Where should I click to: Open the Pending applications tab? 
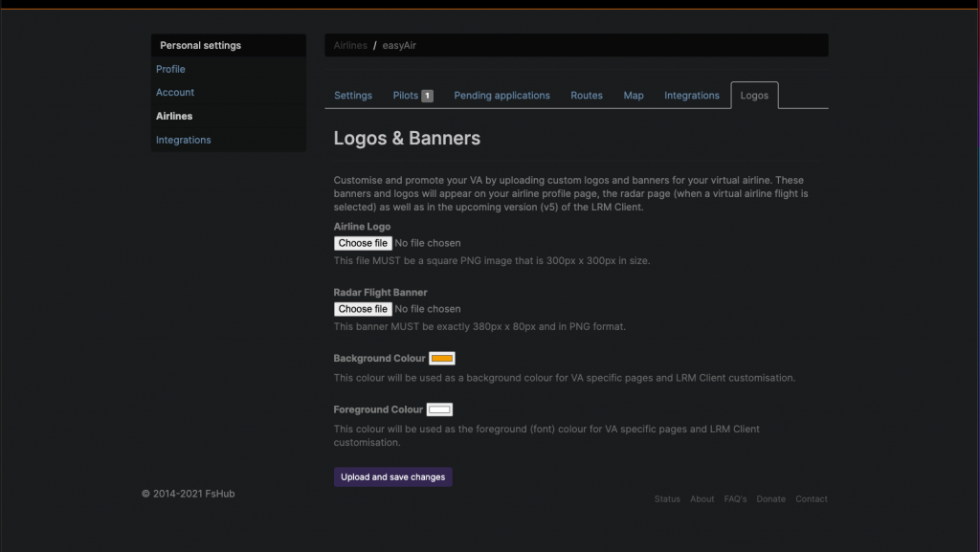(x=501, y=96)
